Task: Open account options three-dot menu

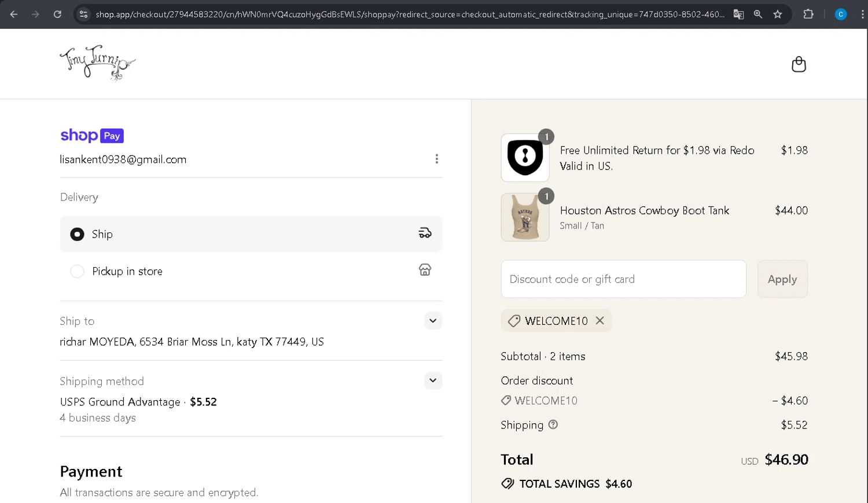Action: (436, 159)
